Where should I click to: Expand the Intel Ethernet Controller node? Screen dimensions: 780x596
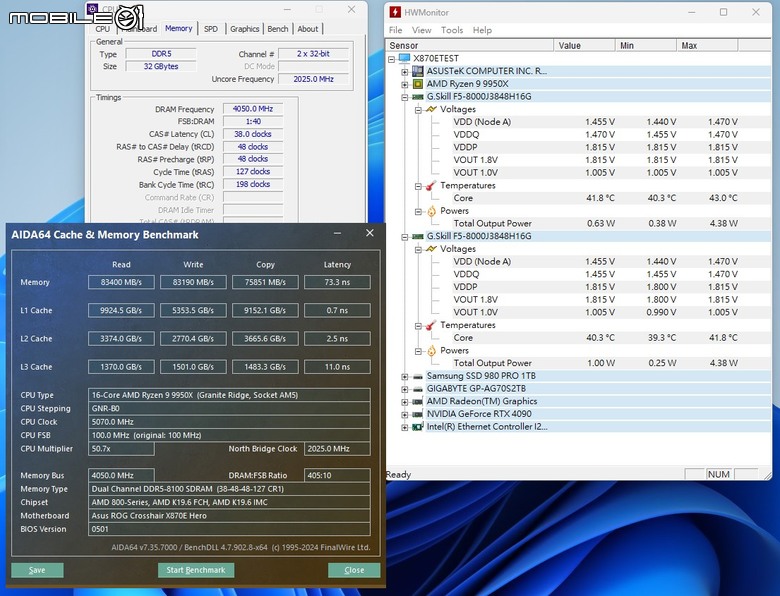tap(405, 427)
